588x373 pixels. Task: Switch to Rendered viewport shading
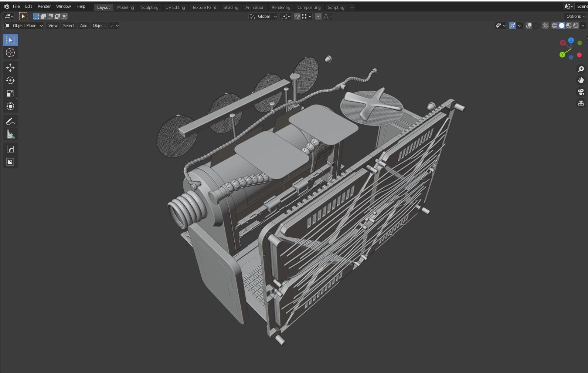coord(576,26)
